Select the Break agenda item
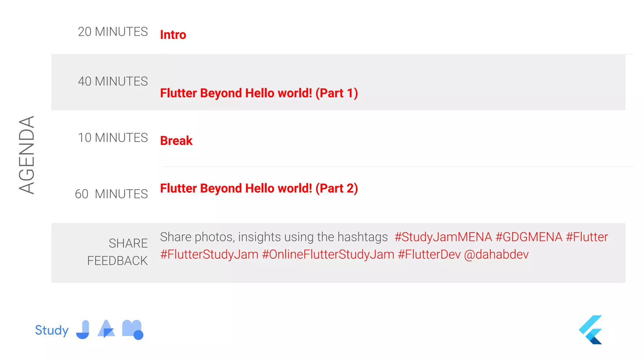 (176, 140)
